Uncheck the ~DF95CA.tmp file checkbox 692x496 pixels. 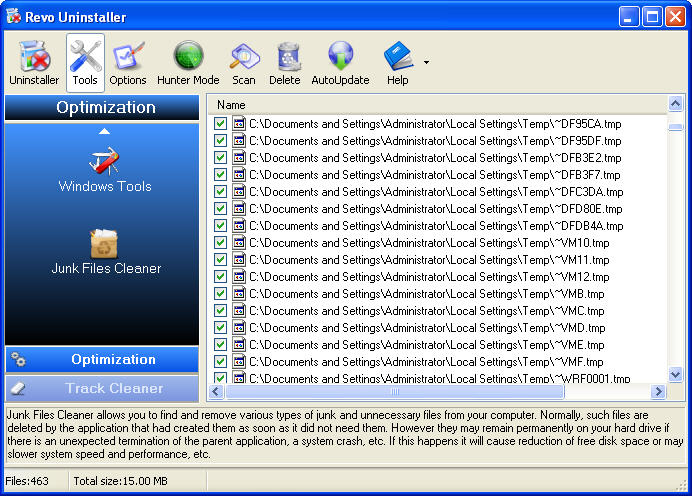pos(221,124)
